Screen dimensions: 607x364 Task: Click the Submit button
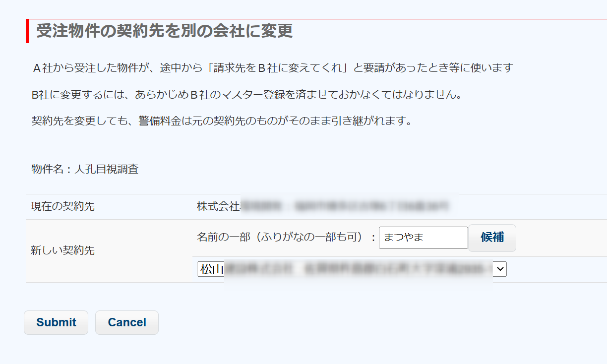[x=56, y=322]
